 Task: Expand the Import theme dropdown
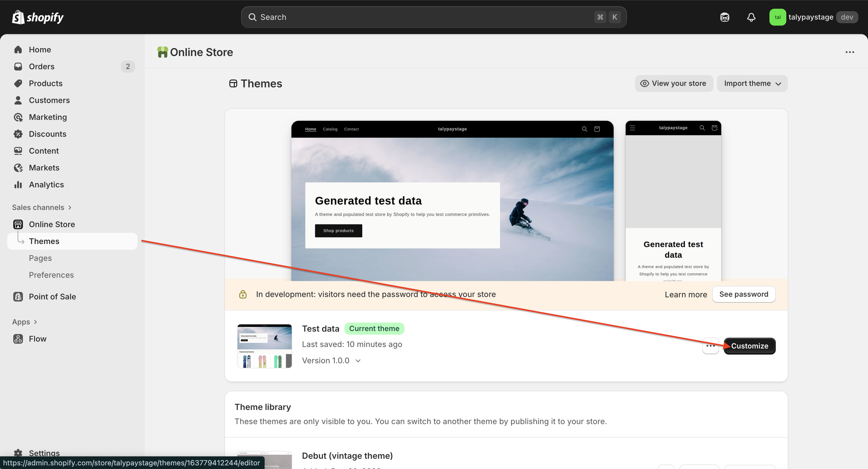(x=752, y=83)
